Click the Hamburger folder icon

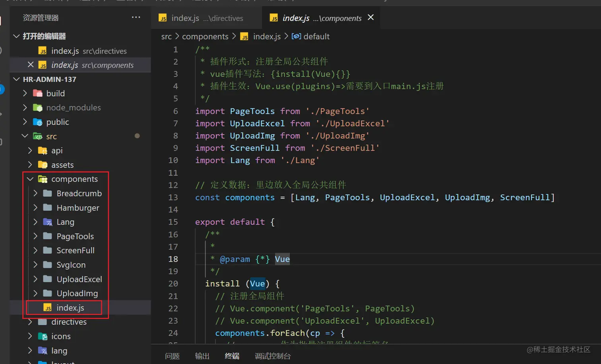click(48, 208)
